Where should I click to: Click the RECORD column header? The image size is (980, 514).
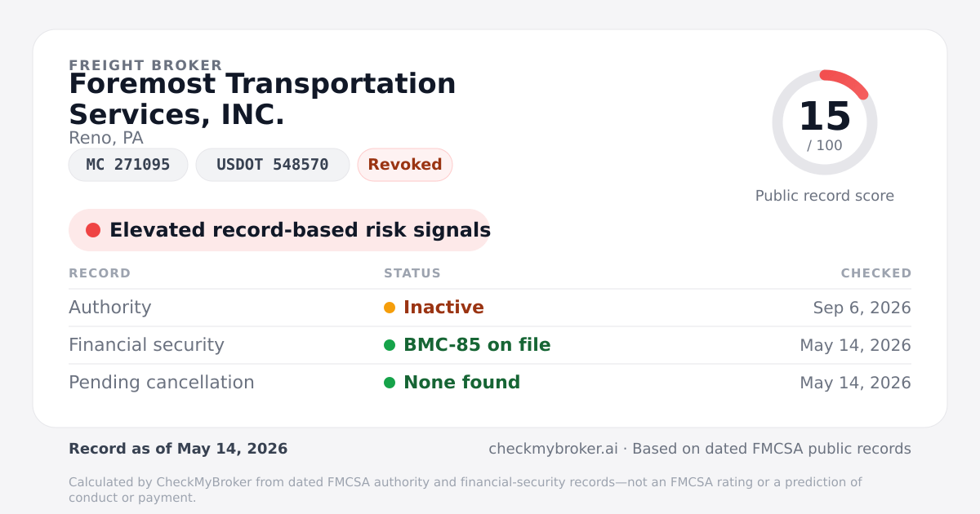tap(100, 273)
